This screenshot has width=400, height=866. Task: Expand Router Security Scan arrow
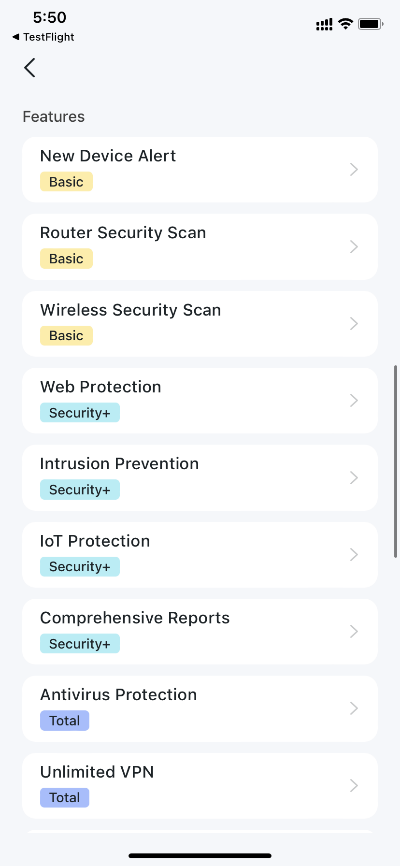(355, 246)
